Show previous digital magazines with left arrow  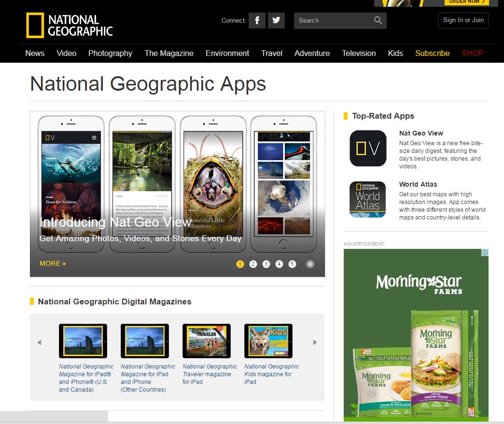(x=39, y=342)
